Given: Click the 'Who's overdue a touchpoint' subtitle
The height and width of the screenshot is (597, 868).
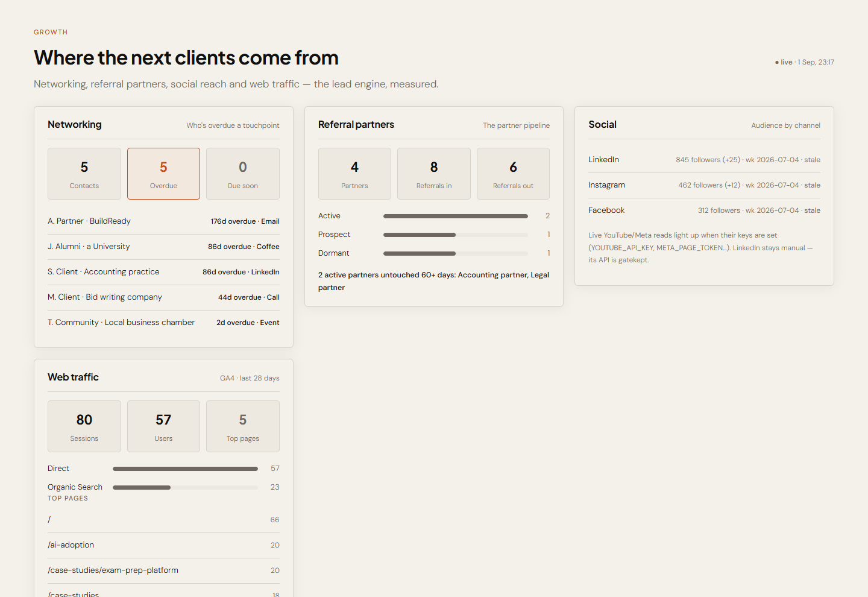Looking at the screenshot, I should coord(233,125).
